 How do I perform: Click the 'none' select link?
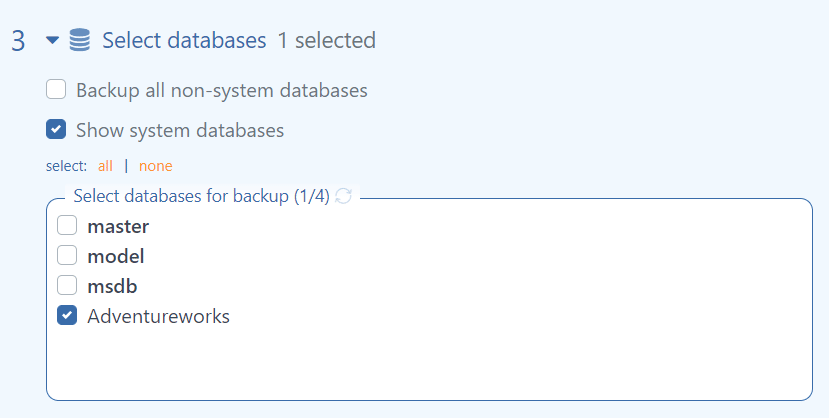(155, 166)
